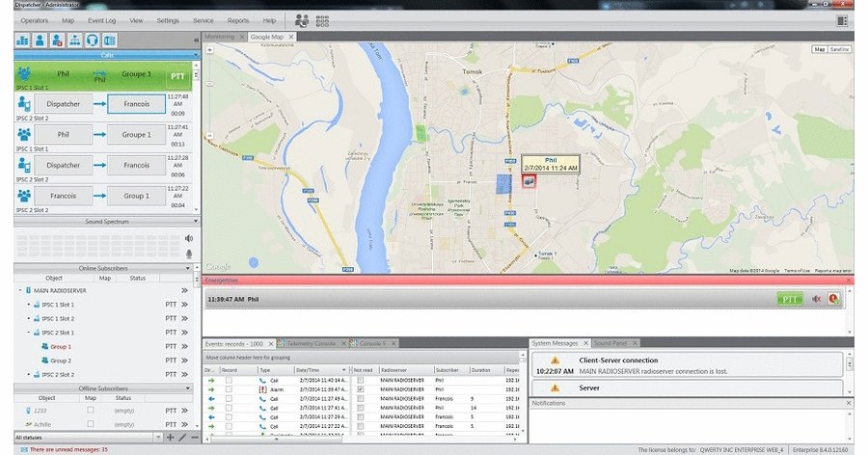Collapse the left panel with double-arrow icon
This screenshot has height=455, width=868.
point(196,40)
